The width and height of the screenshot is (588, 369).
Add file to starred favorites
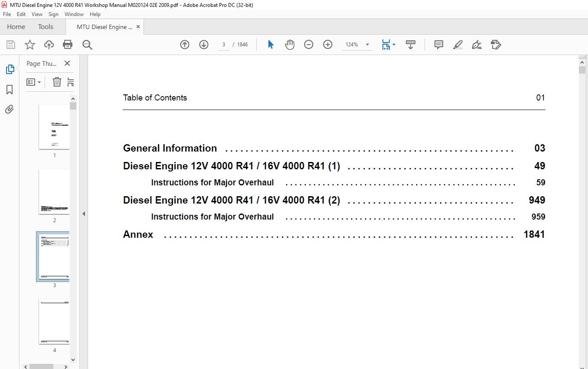[x=30, y=45]
